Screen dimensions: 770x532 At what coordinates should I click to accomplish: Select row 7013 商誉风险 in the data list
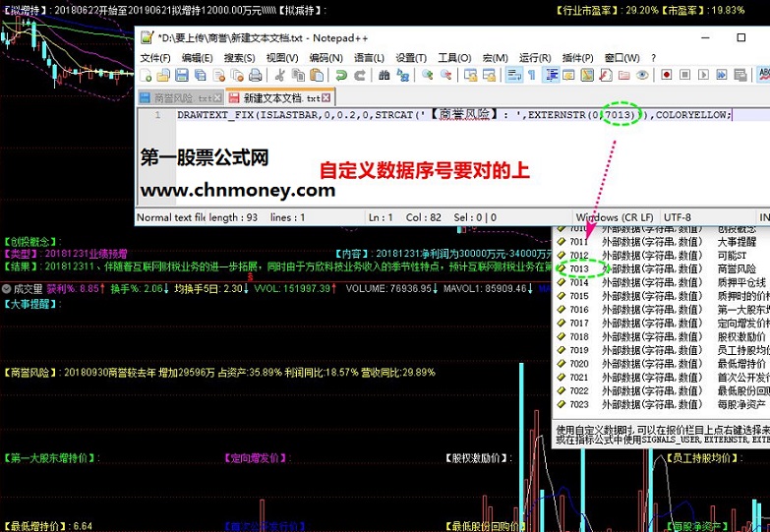662,268
